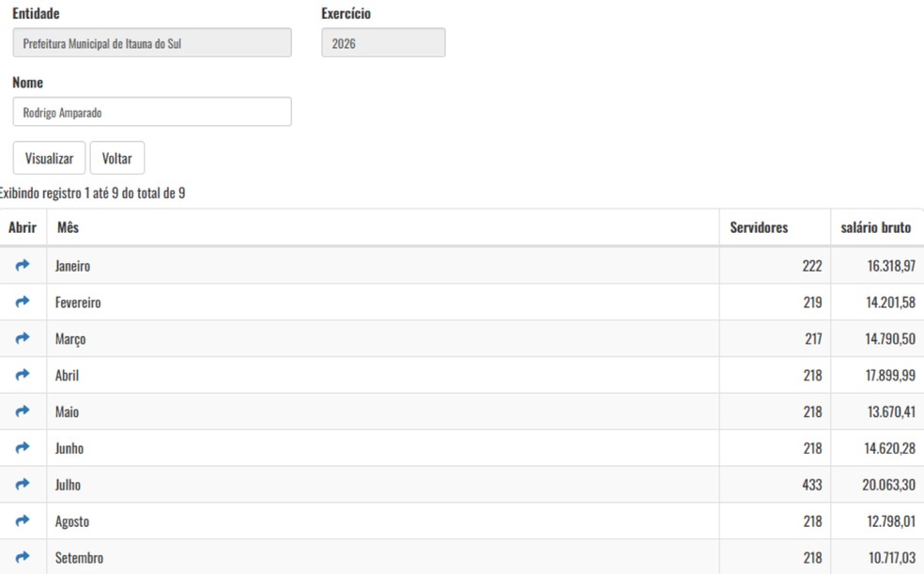Click the Visualizar button

click(49, 158)
